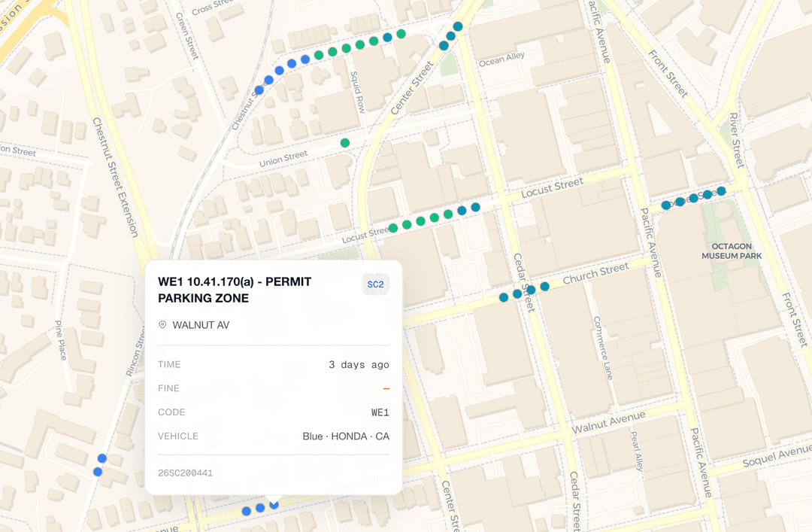Image resolution: width=812 pixels, height=532 pixels.
Task: Click the leftmost blue marker below the popup
Action: 246,511
